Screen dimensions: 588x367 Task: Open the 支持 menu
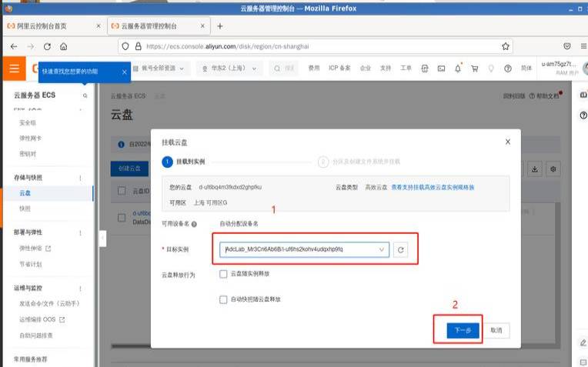click(x=386, y=68)
